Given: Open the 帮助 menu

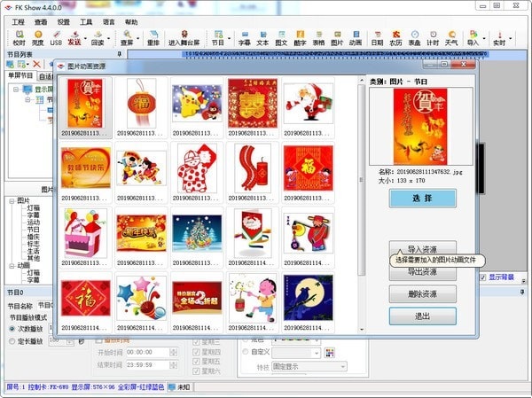Looking at the screenshot, I should pyautogui.click(x=131, y=22).
